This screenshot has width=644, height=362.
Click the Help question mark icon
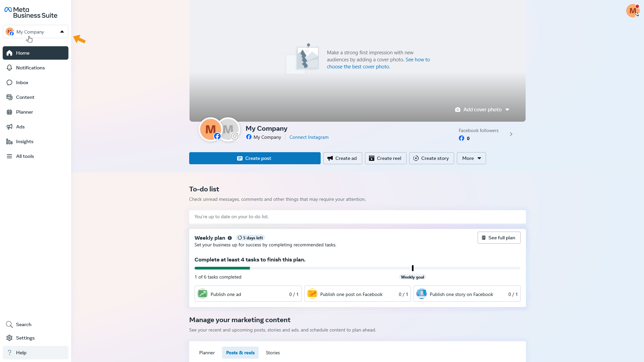[x=9, y=353]
